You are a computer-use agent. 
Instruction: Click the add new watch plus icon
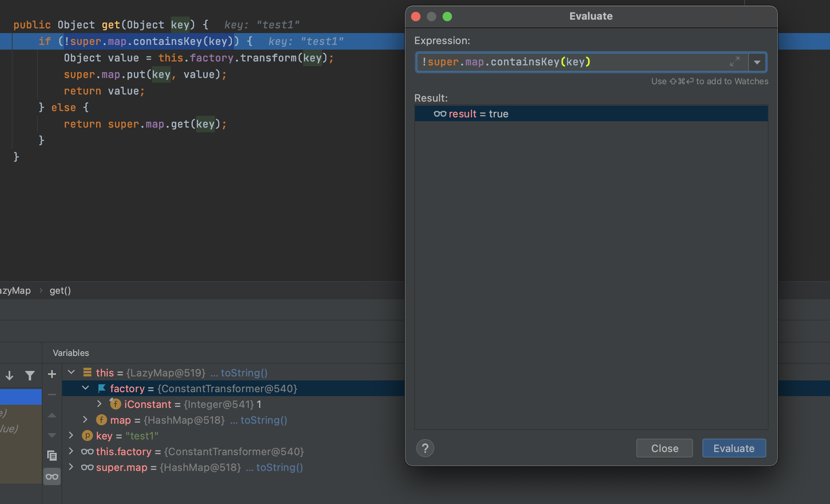click(x=52, y=374)
